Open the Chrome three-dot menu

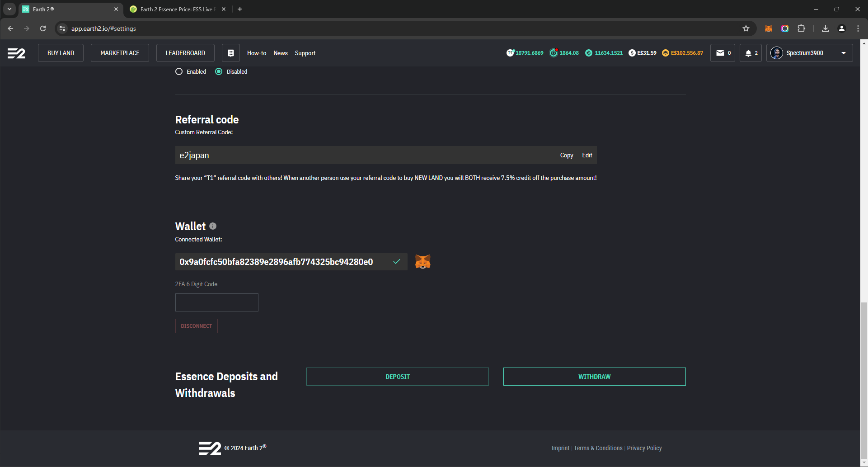click(858, 28)
